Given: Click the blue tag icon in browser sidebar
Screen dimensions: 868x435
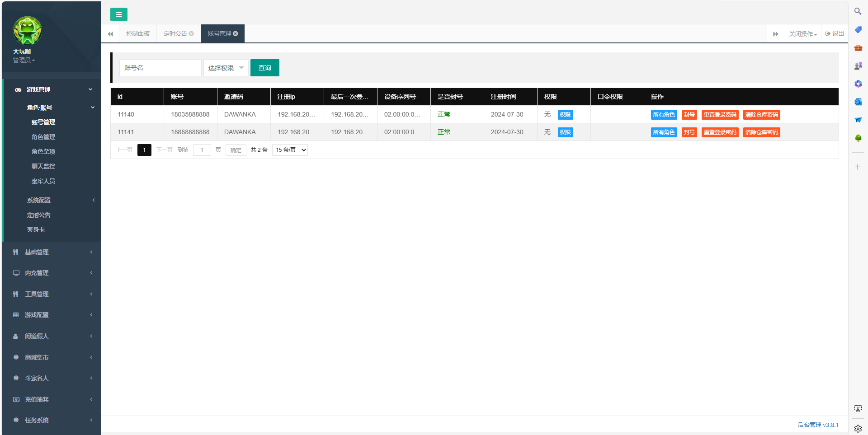Looking at the screenshot, I should tap(858, 29).
